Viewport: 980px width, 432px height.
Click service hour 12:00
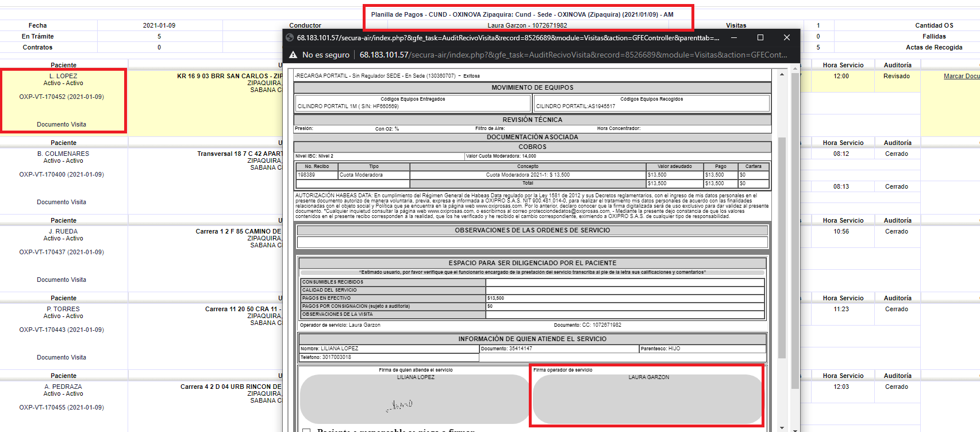[x=841, y=76]
